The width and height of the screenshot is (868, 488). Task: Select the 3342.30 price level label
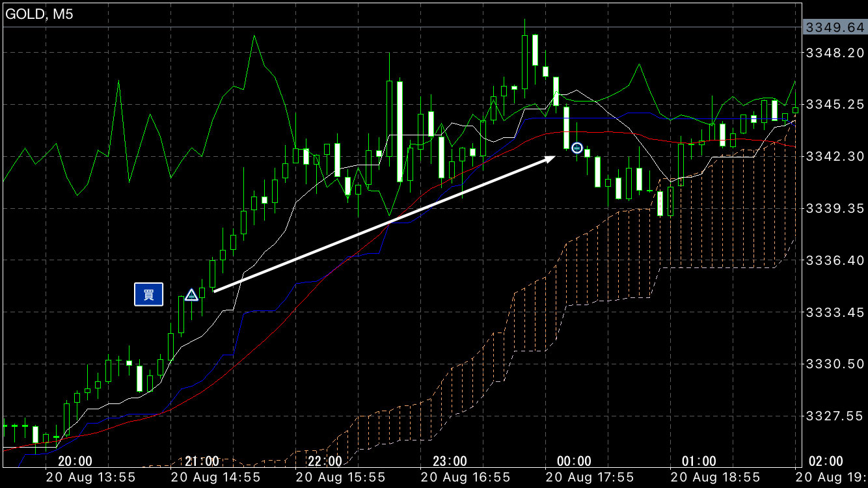[835, 156]
